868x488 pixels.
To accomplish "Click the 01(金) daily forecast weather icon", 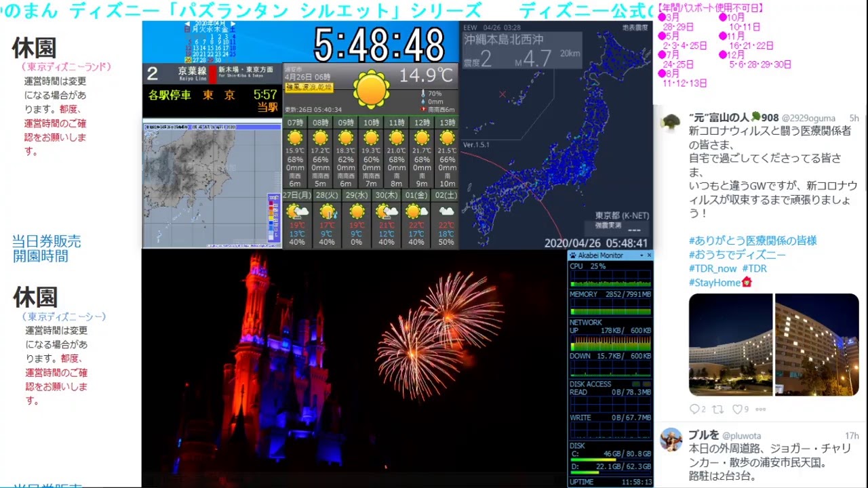I will tap(416, 211).
